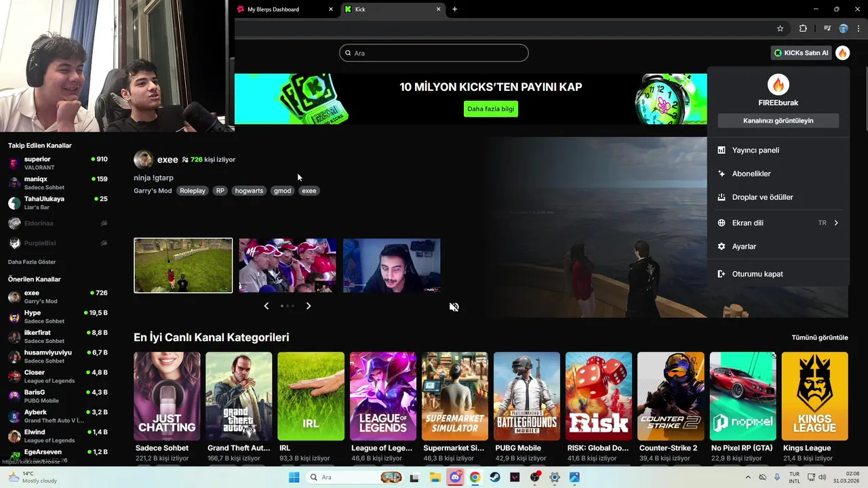Click Daha fazla bilgi banner button
The width and height of the screenshot is (868, 488).
[491, 109]
